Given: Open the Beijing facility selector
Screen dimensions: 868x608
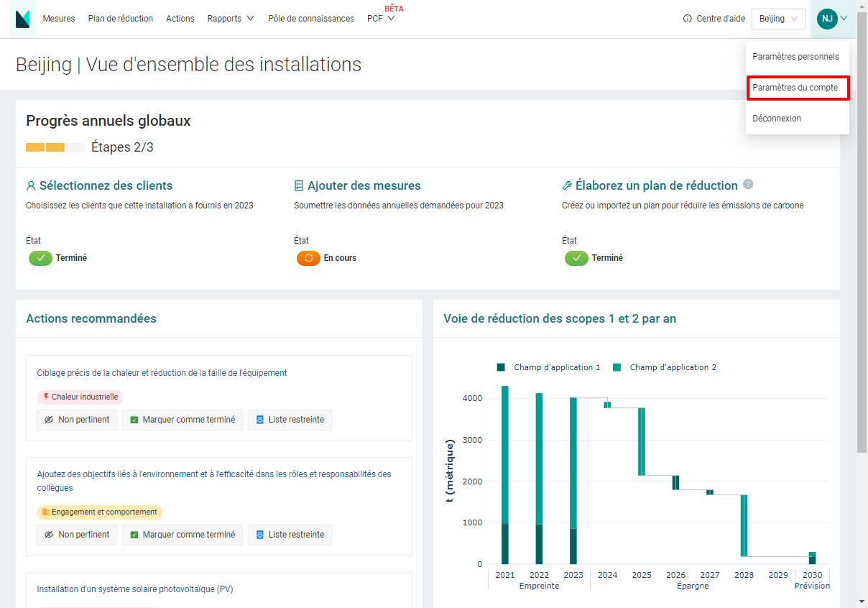Looking at the screenshot, I should tap(778, 19).
